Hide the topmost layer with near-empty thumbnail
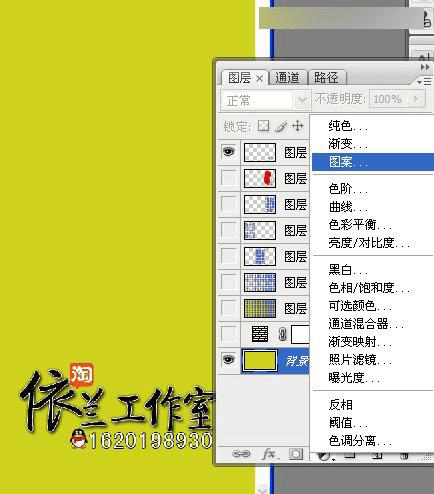This screenshot has height=494, width=434. point(228,152)
